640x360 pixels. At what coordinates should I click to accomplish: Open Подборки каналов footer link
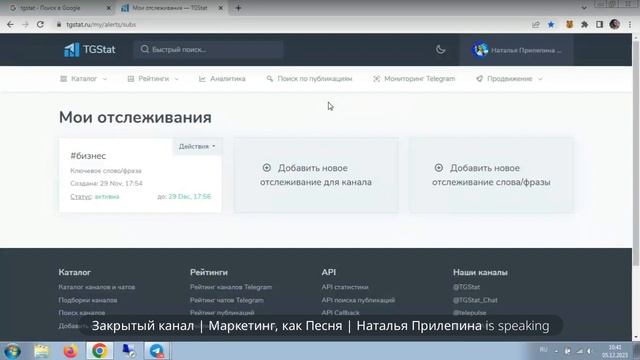[88, 300]
